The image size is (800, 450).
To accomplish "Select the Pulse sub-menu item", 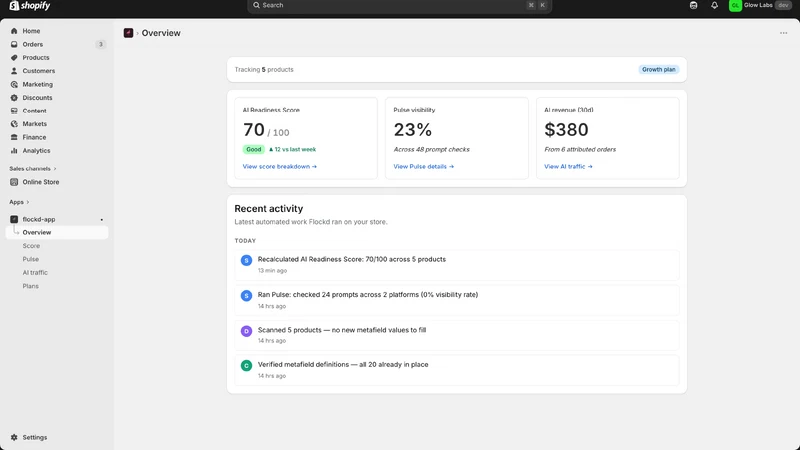I will pos(31,259).
